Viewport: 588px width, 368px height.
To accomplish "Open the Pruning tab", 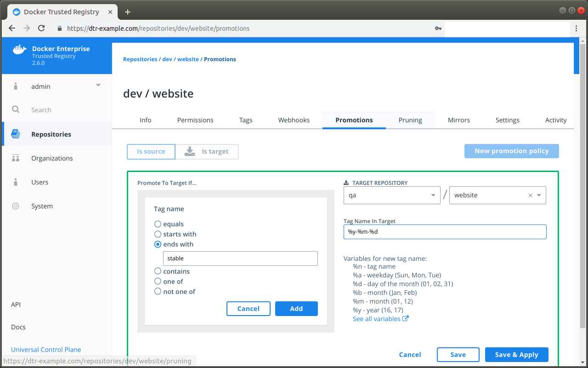I will click(x=410, y=120).
